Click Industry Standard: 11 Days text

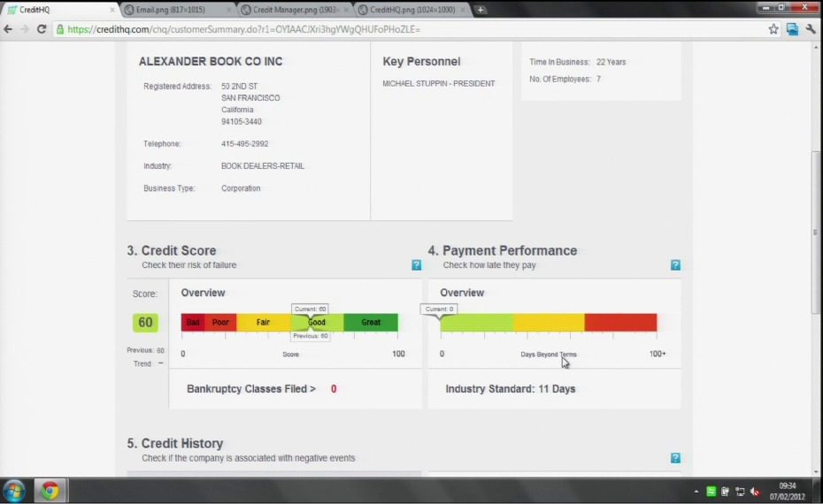(x=511, y=389)
